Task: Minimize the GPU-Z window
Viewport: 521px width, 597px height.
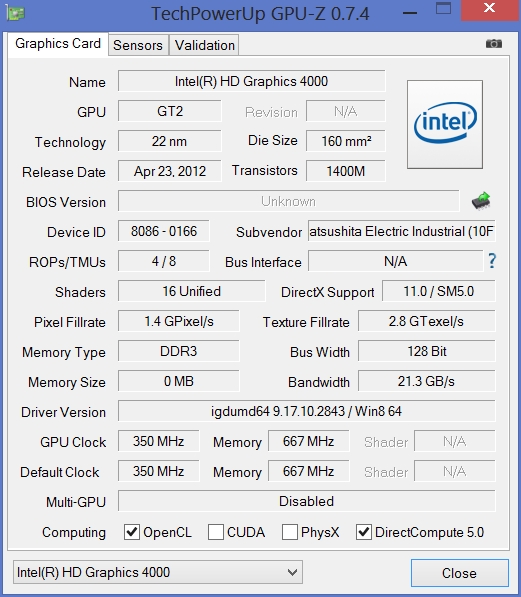Action: (410, 13)
